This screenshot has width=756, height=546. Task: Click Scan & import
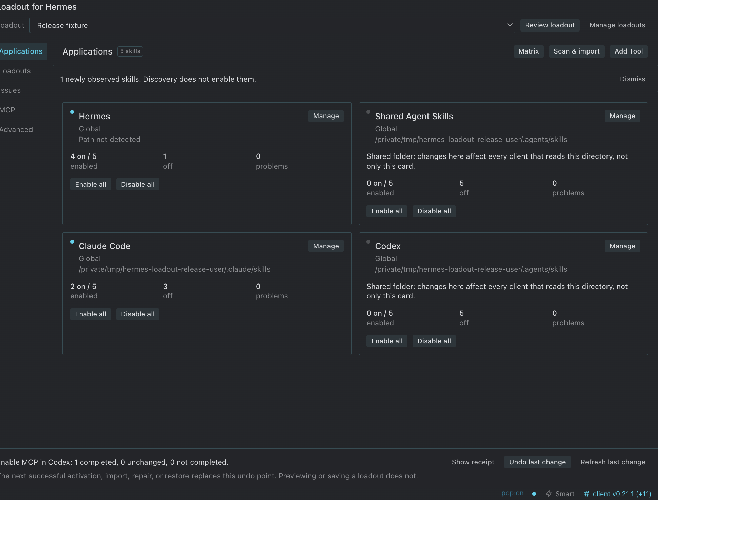pyautogui.click(x=577, y=51)
